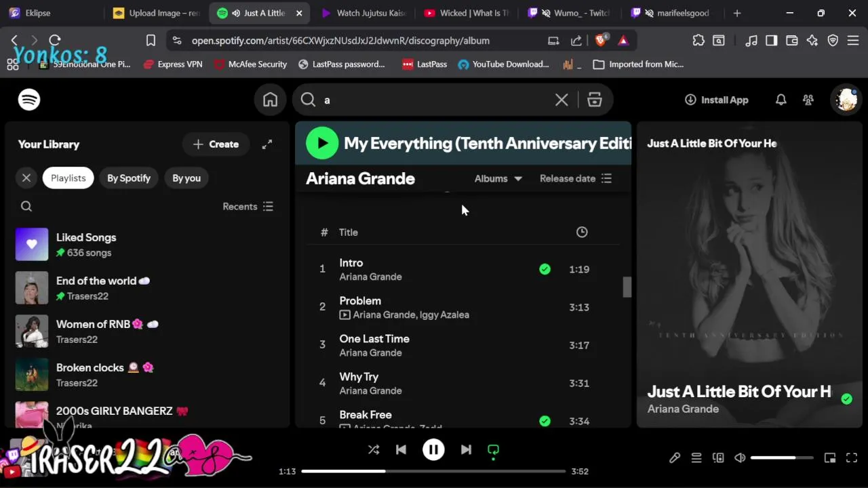This screenshot has width=868, height=488.
Task: Toggle repeat mode
Action: [493, 449]
